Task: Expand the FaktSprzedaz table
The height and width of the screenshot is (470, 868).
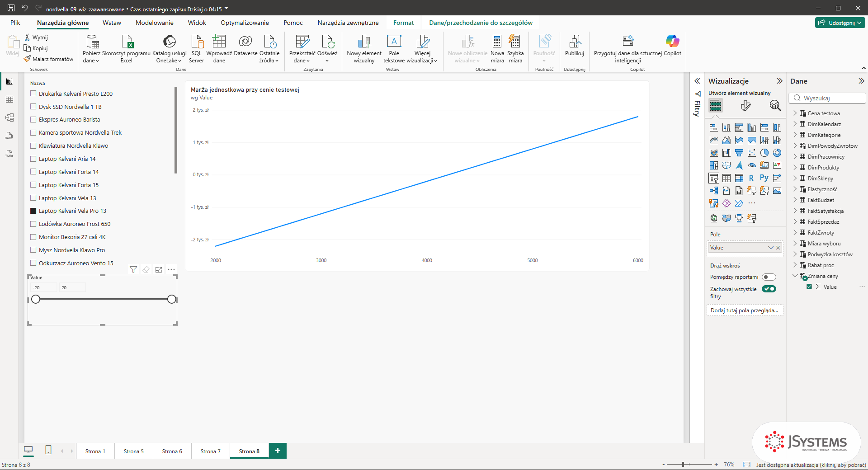Action: pyautogui.click(x=795, y=221)
